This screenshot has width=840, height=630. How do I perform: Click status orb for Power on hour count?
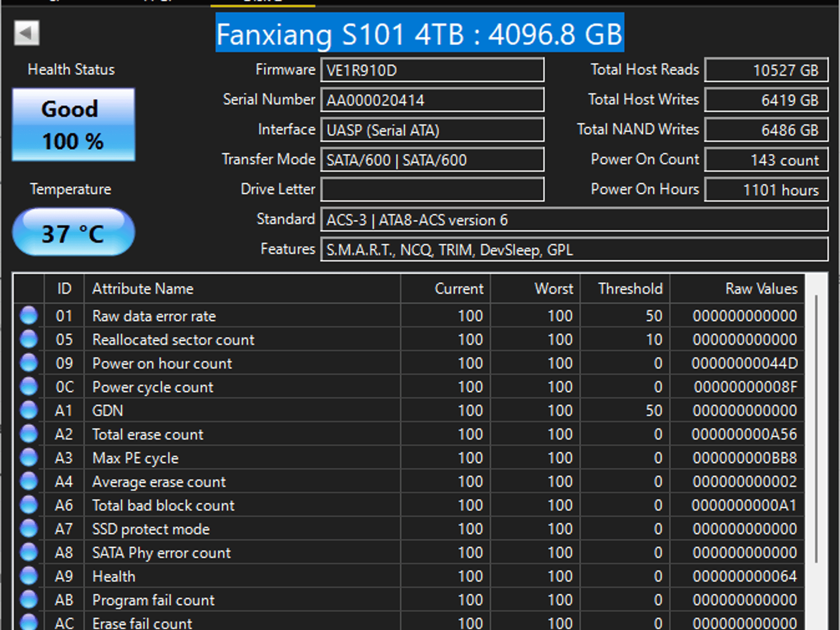coord(29,363)
